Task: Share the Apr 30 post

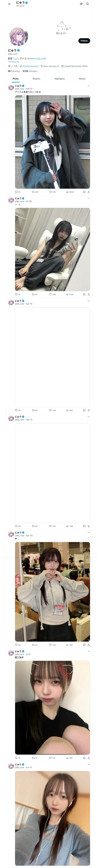Action: pos(89,645)
